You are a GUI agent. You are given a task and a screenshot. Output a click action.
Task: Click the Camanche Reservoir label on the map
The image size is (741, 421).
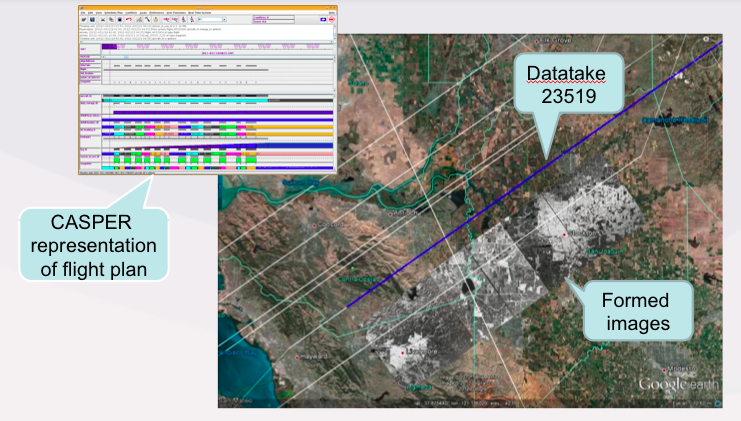point(675,120)
